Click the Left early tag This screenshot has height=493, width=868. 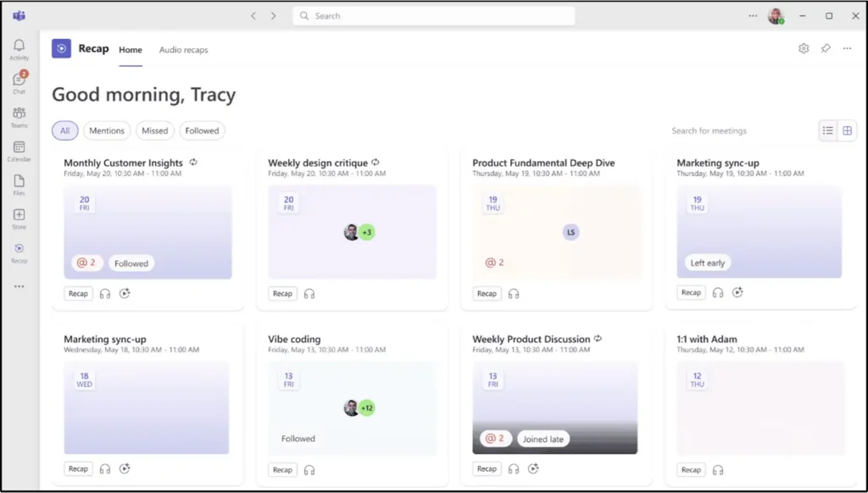(x=708, y=263)
